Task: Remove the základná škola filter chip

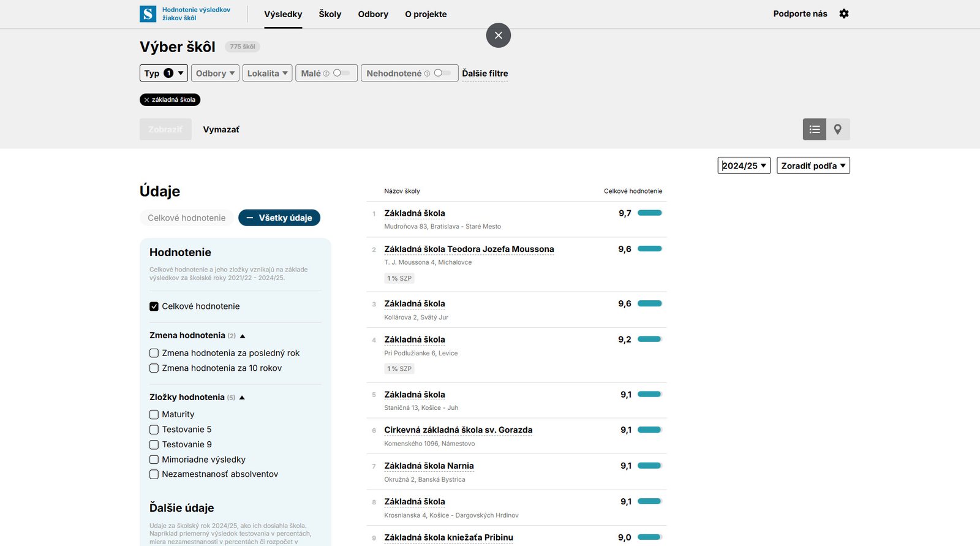Action: pos(147,100)
